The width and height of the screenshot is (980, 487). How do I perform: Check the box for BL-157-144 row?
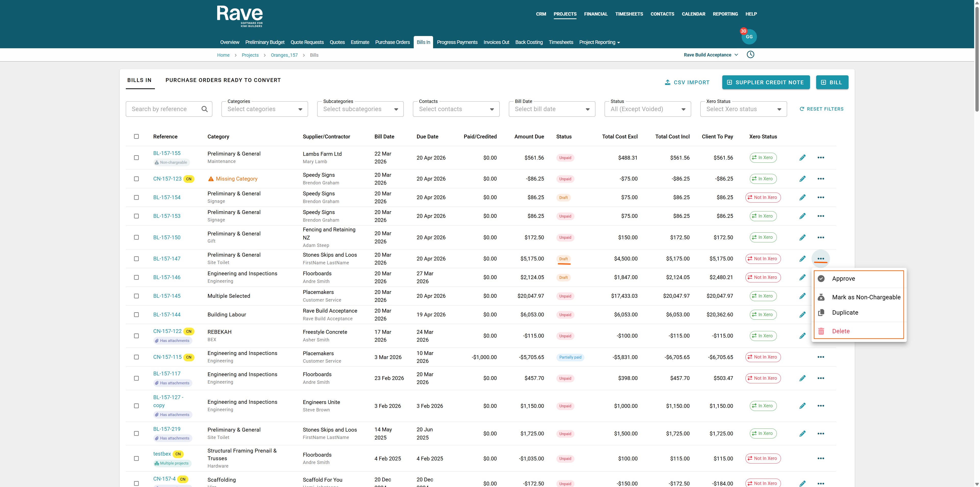(136, 315)
